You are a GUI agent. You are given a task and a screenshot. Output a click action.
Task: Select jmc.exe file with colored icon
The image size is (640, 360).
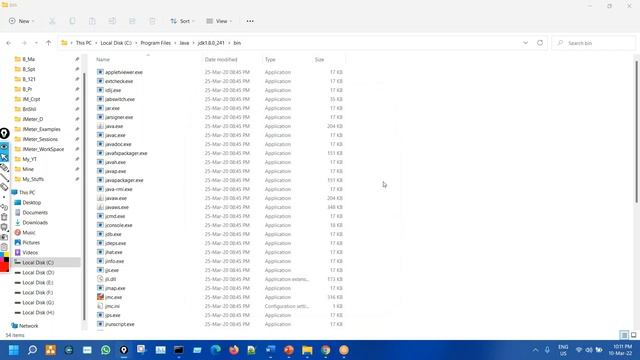109,297
